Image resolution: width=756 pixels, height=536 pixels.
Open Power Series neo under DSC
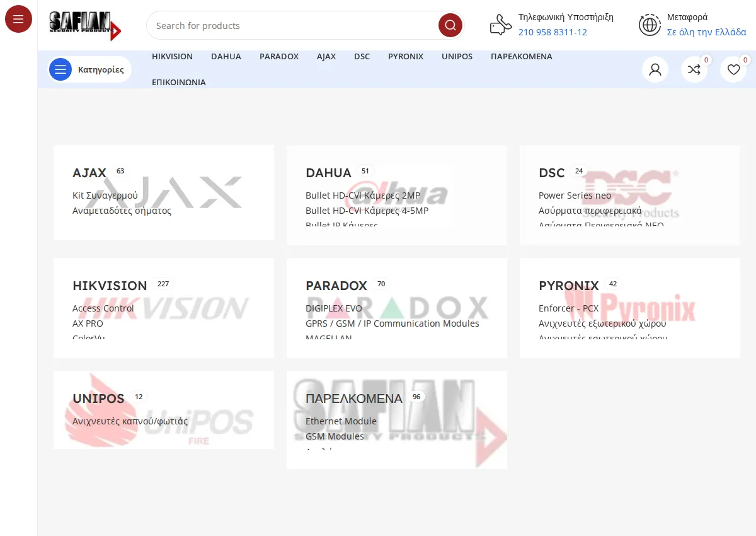click(x=575, y=195)
